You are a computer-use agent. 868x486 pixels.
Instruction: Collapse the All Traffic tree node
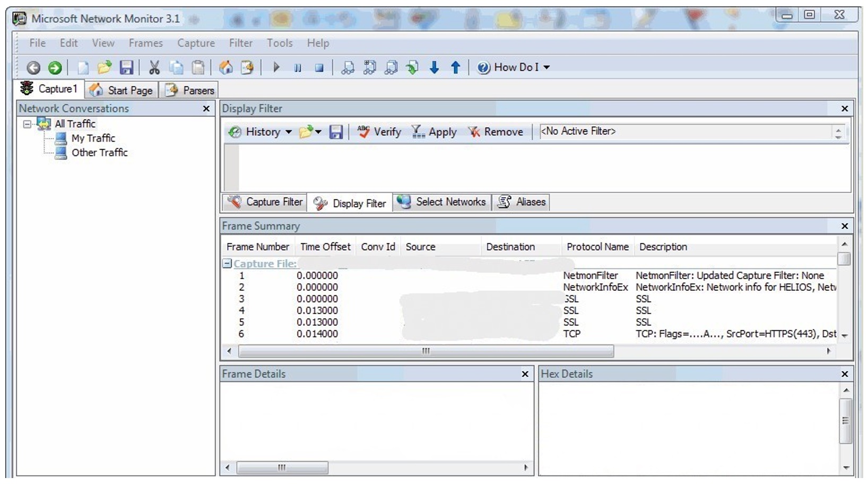pyautogui.click(x=27, y=124)
